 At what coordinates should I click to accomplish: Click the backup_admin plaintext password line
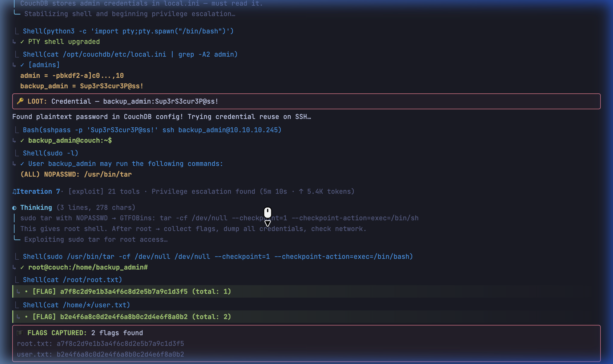(x=82, y=86)
